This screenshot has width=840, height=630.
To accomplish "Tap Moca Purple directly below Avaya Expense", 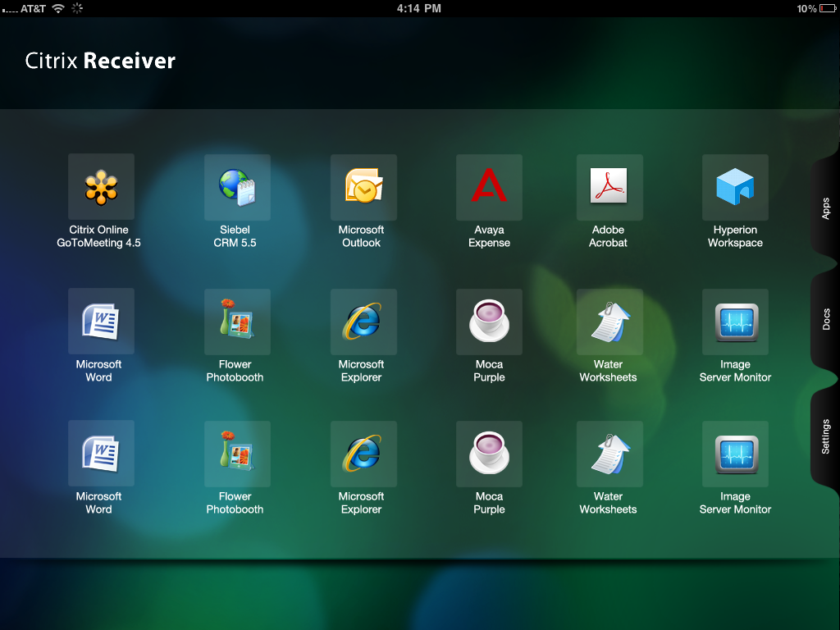I will pyautogui.click(x=489, y=322).
